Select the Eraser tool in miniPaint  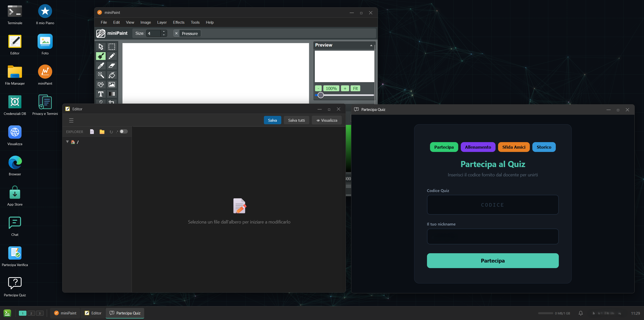pos(112,66)
